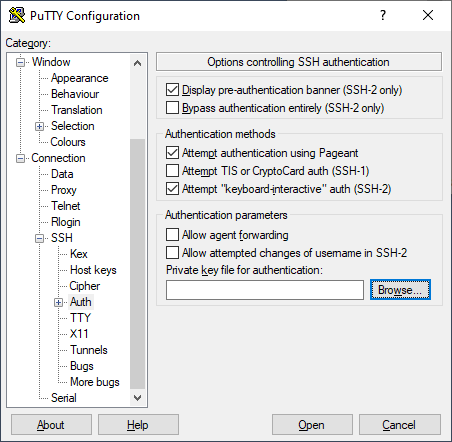Select Translation in the category tree
Viewport: 452px width, 442px height.
click(x=77, y=110)
